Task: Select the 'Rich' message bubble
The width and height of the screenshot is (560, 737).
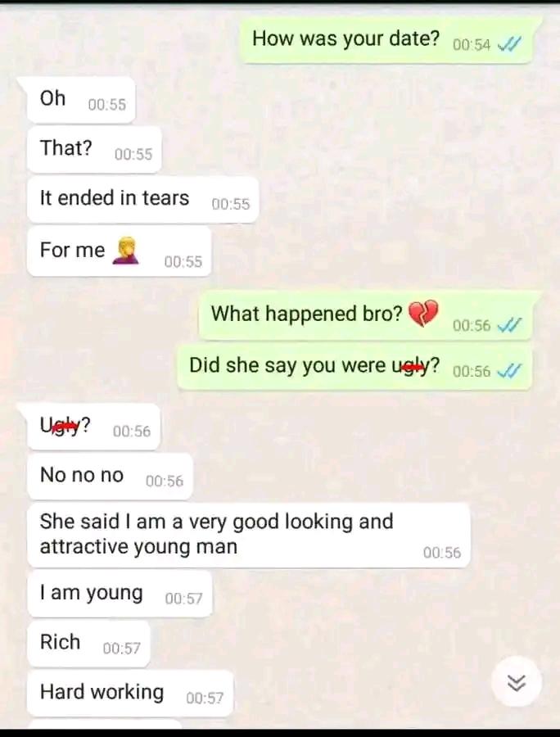Action: [88, 644]
